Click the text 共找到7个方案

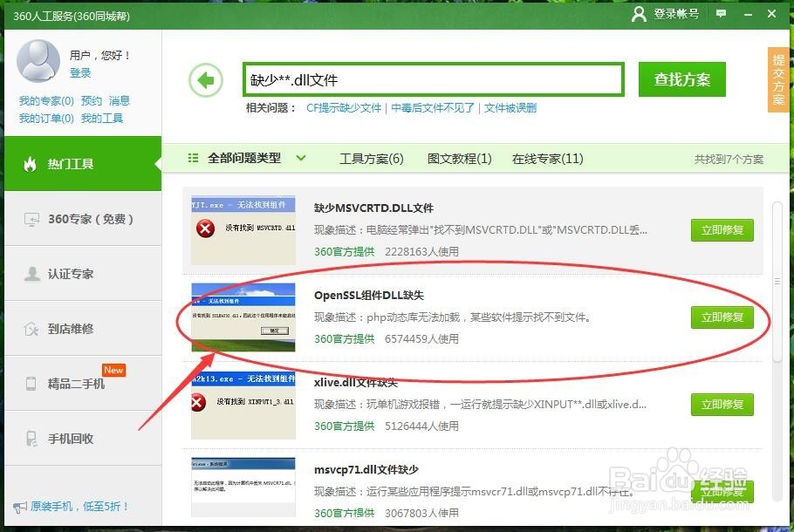[729, 160]
